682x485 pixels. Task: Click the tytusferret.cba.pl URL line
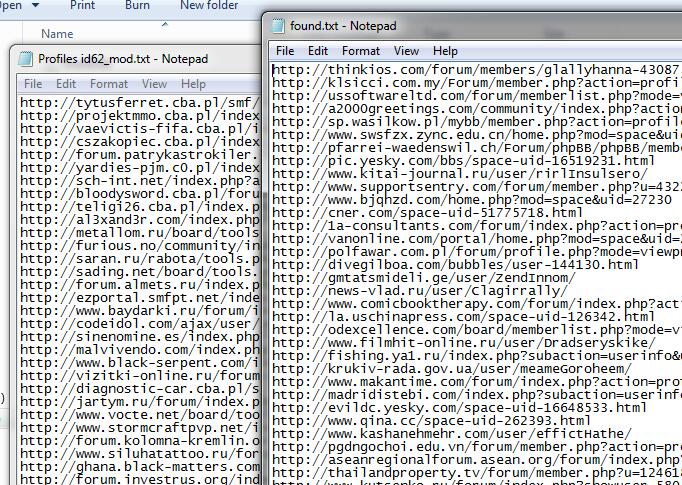tap(140, 103)
